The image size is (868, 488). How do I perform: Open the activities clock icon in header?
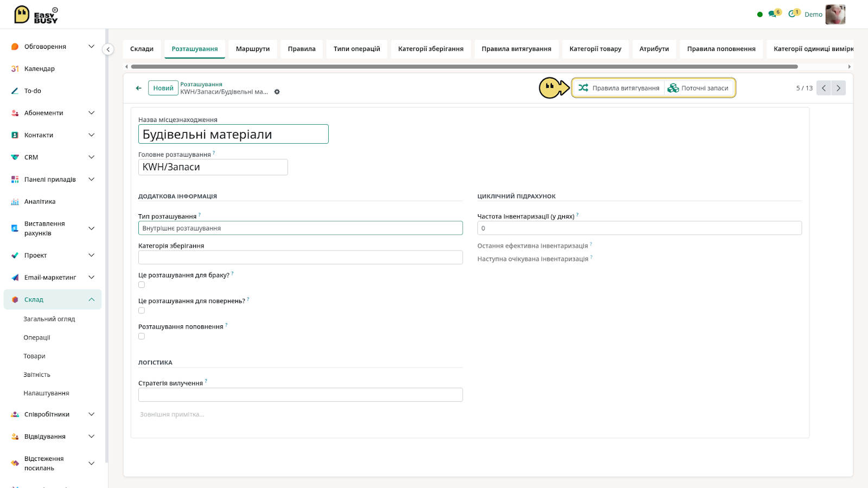(793, 14)
